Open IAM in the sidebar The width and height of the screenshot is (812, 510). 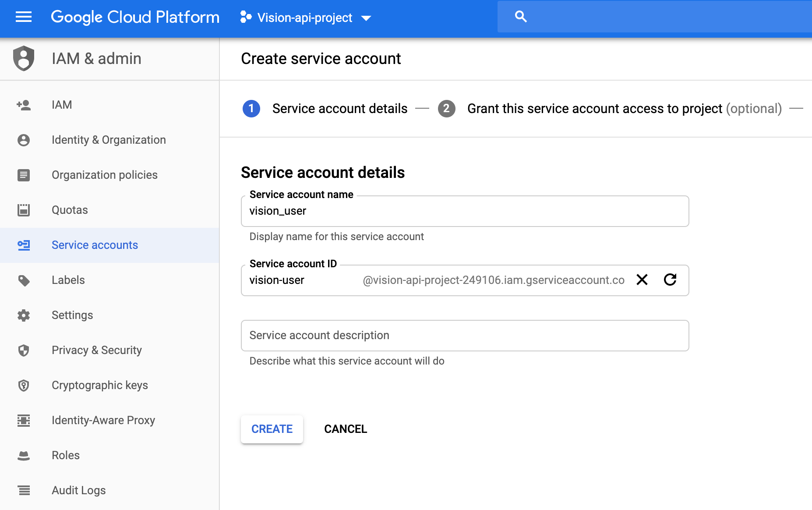click(x=109, y=105)
